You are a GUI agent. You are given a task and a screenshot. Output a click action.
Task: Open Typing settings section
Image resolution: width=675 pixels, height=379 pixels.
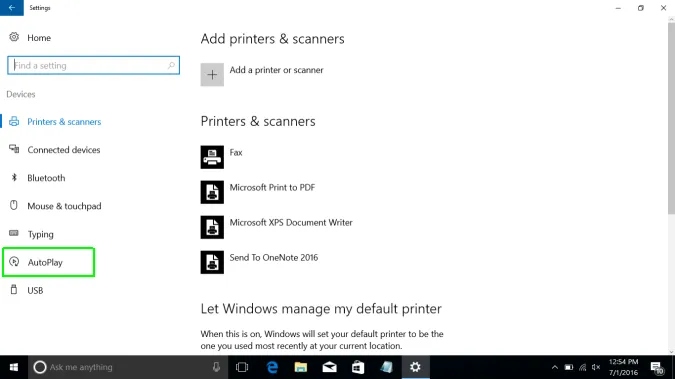[41, 234]
